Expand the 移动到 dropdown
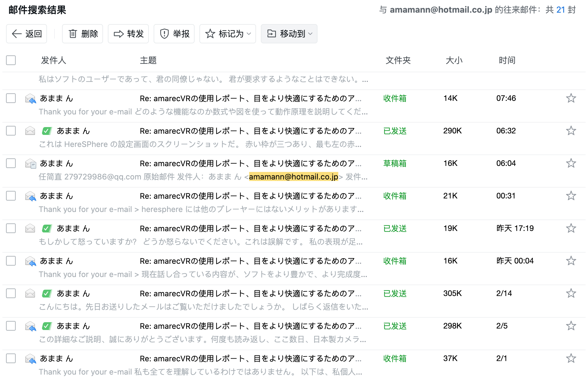This screenshot has width=588, height=380. (289, 34)
